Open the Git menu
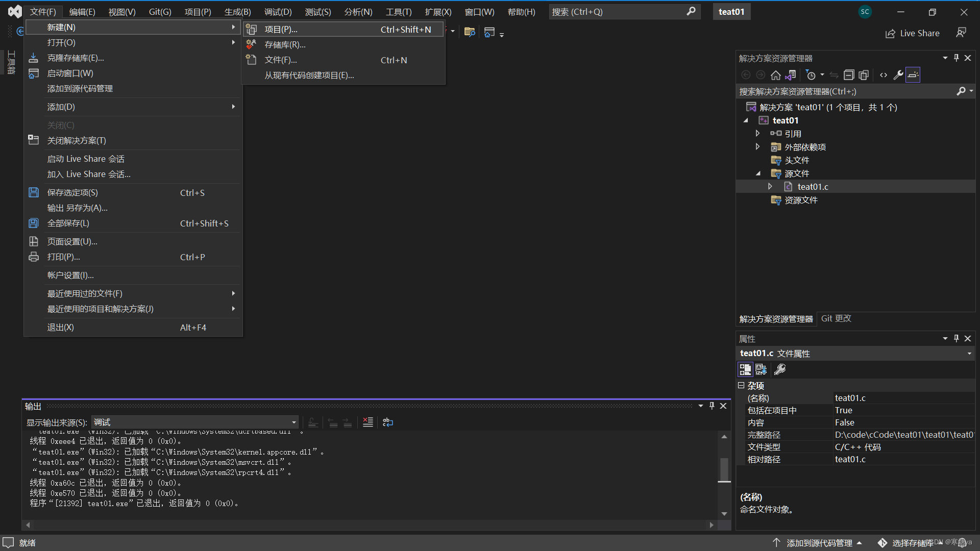Viewport: 980px width, 551px height. click(x=160, y=12)
